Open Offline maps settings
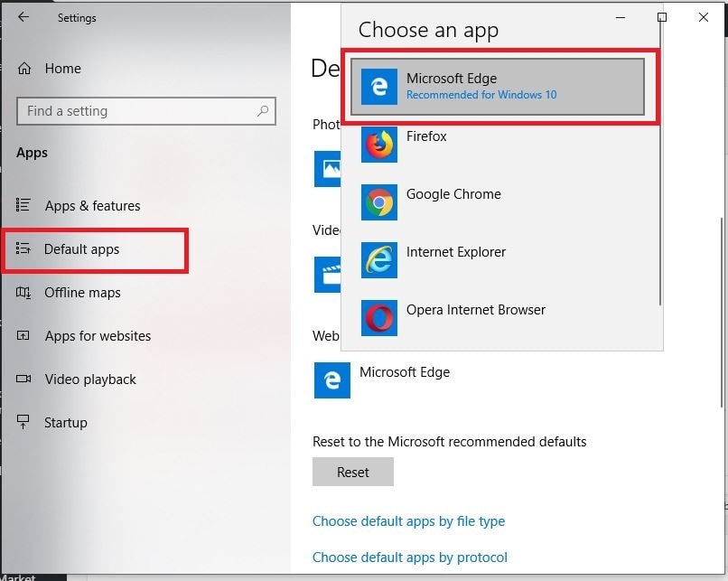The height and width of the screenshot is (581, 728). click(82, 293)
